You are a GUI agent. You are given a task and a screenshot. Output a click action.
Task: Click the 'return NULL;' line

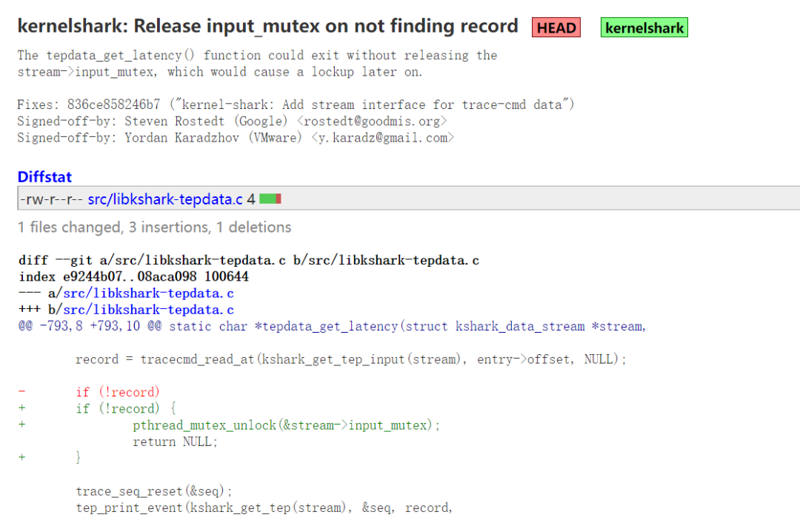click(x=175, y=442)
